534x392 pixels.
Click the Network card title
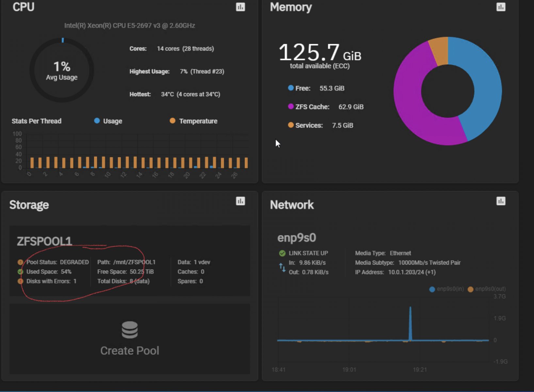tap(292, 205)
